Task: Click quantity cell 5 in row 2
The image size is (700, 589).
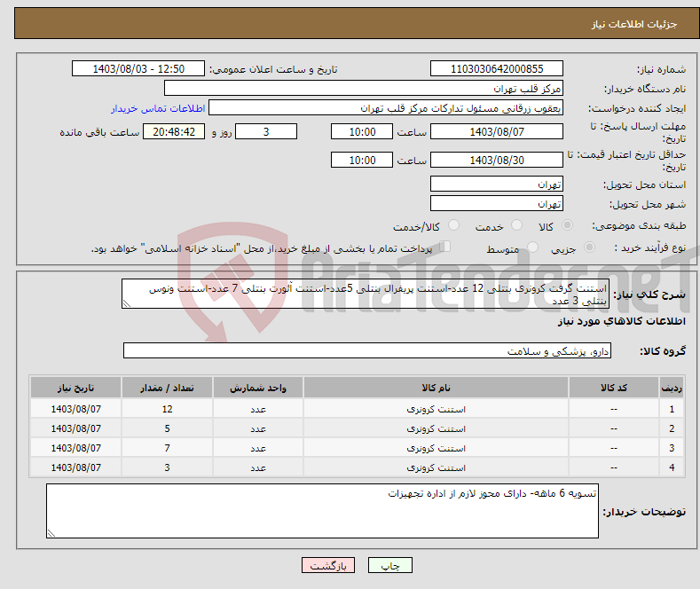Action: (167, 428)
